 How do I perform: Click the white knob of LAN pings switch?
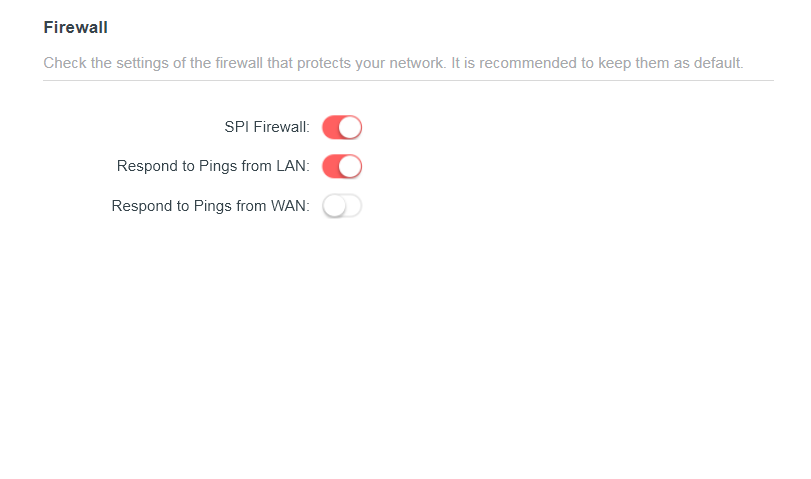tap(350, 167)
